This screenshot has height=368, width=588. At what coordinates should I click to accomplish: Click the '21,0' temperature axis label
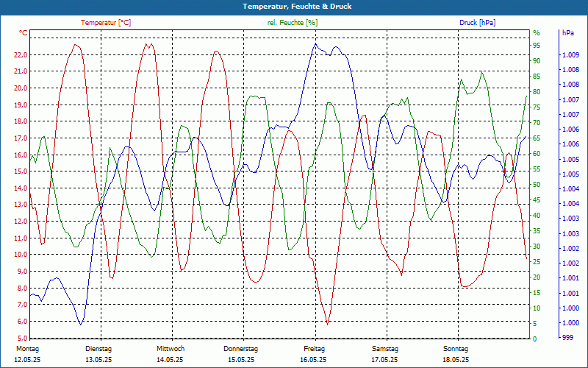(x=21, y=71)
